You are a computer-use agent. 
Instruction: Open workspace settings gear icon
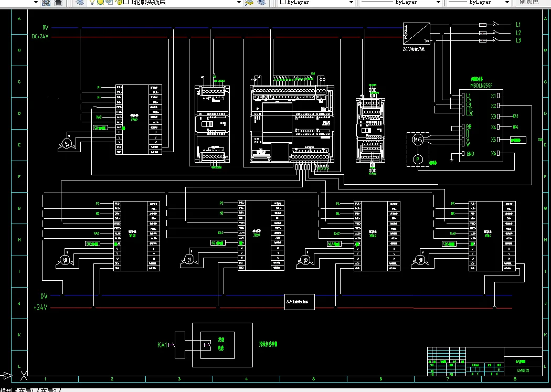pyautogui.click(x=46, y=3)
